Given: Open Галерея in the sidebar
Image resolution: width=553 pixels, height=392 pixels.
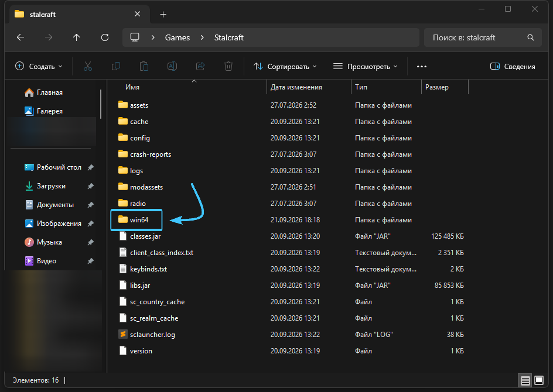Looking at the screenshot, I should point(43,111).
